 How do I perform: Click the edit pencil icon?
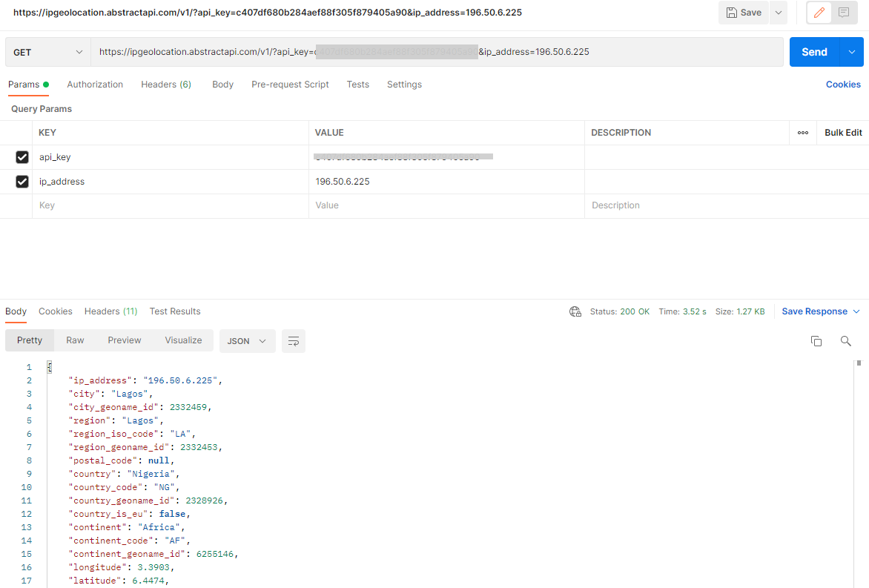point(819,13)
